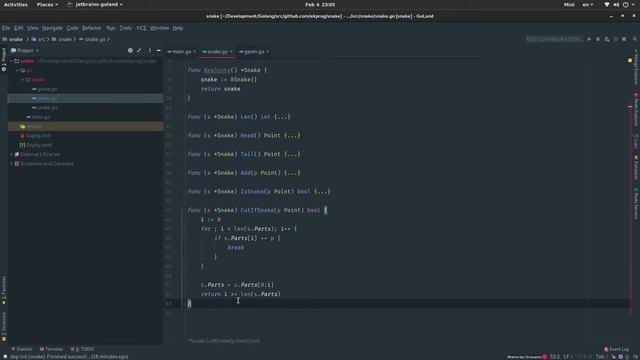
Task: Toggle the Project side tool window
Action: coord(4,60)
